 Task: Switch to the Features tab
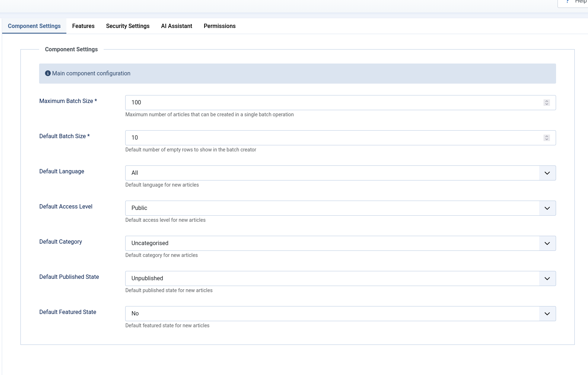[x=83, y=26]
